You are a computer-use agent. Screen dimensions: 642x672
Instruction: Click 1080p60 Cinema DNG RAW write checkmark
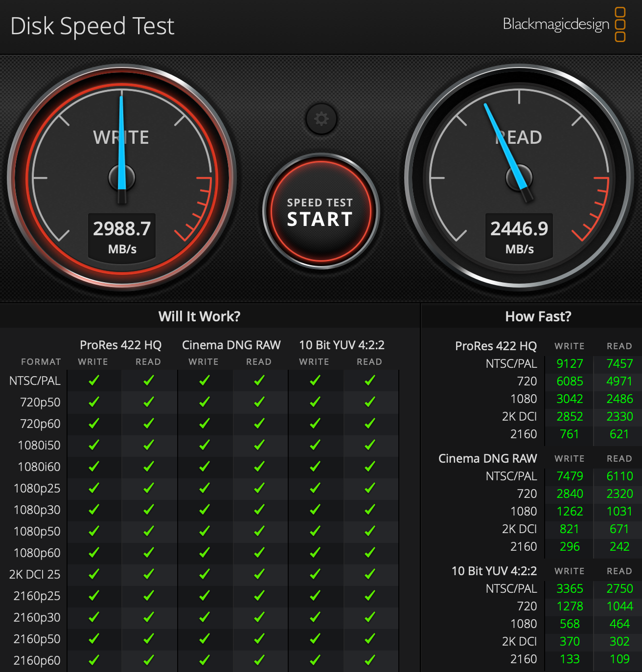click(205, 552)
